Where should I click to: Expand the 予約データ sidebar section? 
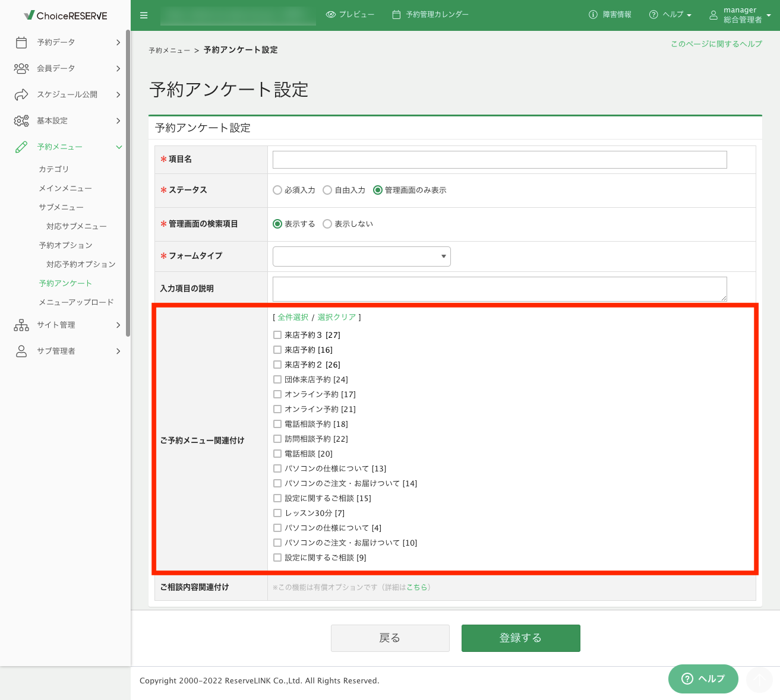click(118, 42)
